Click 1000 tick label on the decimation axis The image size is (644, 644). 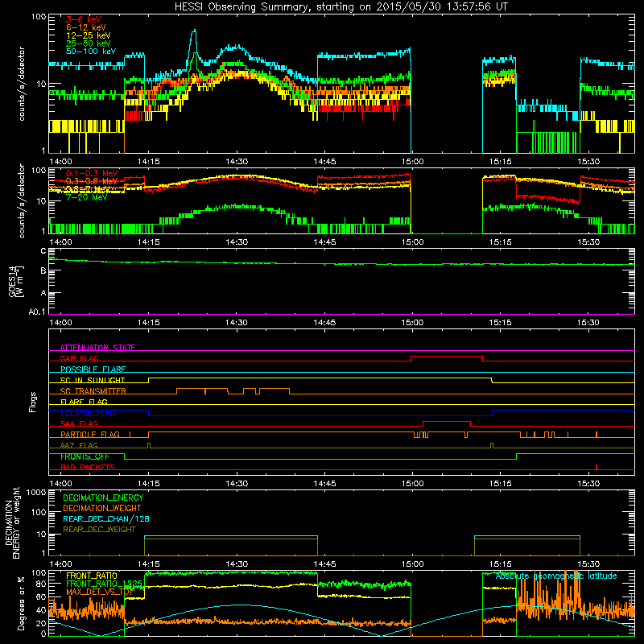pyautogui.click(x=36, y=493)
